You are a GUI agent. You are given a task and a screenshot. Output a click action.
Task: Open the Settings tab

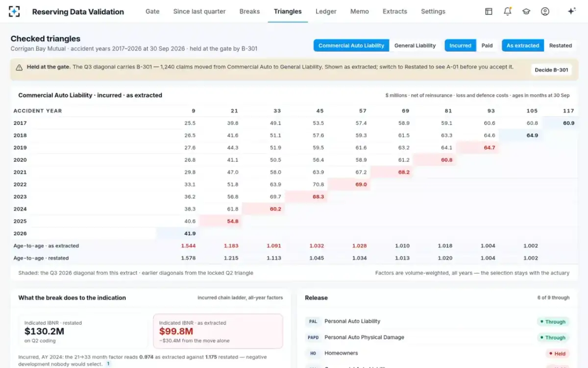point(433,11)
